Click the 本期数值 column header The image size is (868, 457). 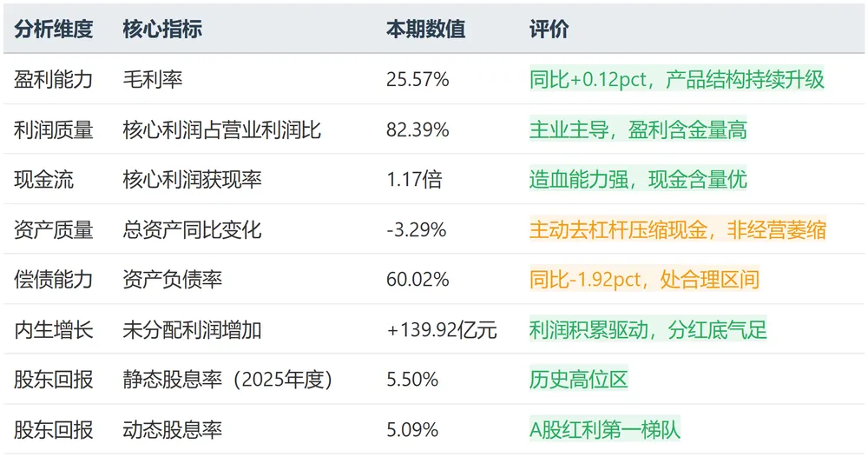point(425,29)
